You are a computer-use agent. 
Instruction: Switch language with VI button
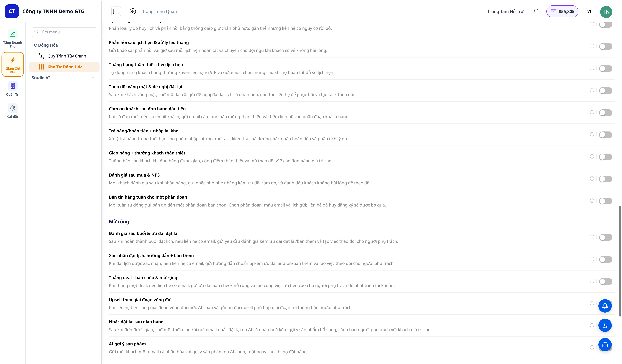[589, 11]
